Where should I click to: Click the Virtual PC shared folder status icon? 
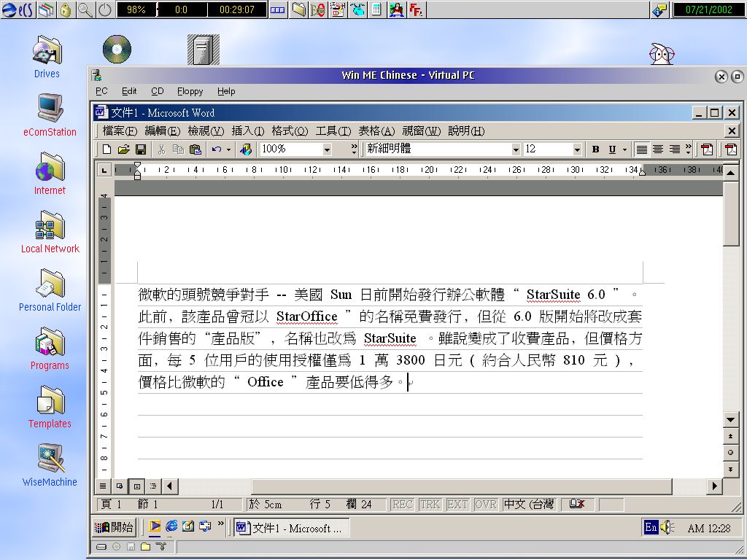pos(145,547)
